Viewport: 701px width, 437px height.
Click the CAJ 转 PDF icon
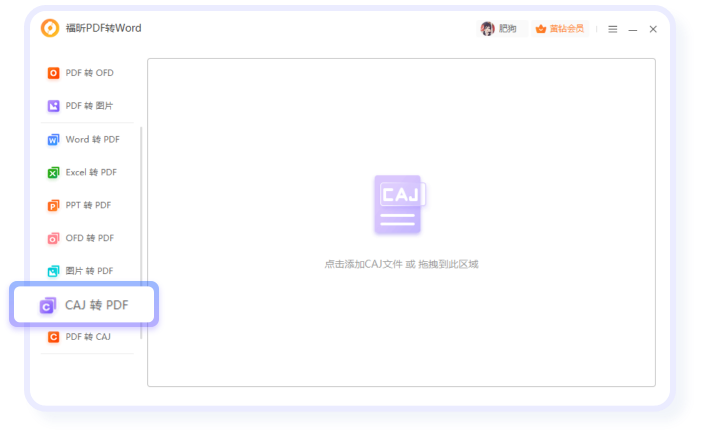point(48,305)
